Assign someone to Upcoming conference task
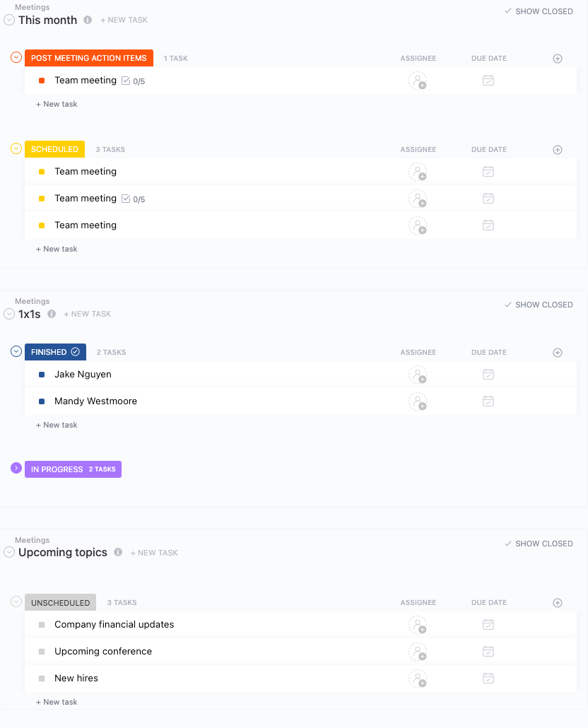Screen dimensions: 588x728 point(418,652)
